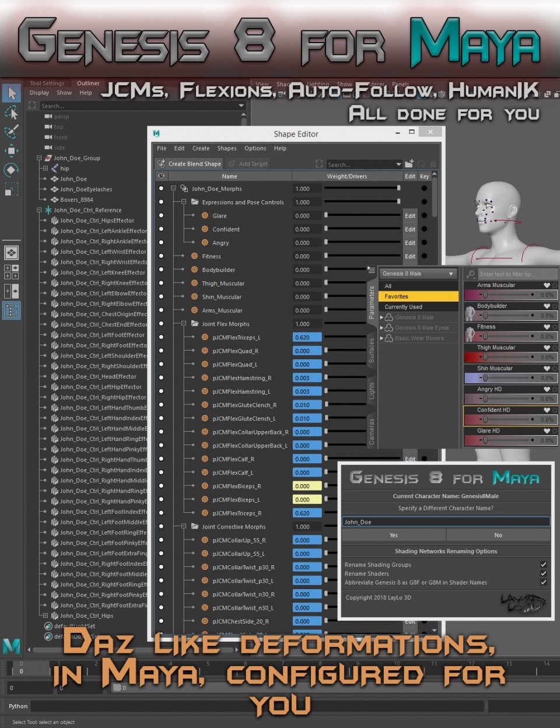
Task: Click the Thigh Muscular slider handle
Action: point(485,356)
